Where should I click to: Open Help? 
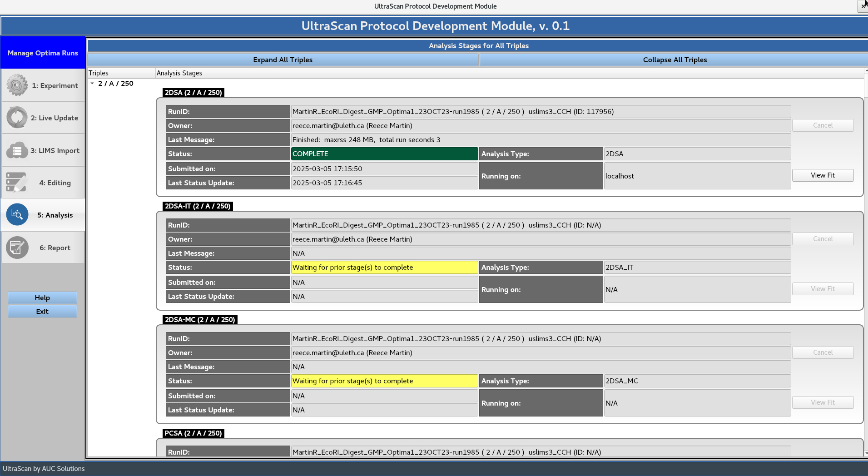[x=42, y=297]
